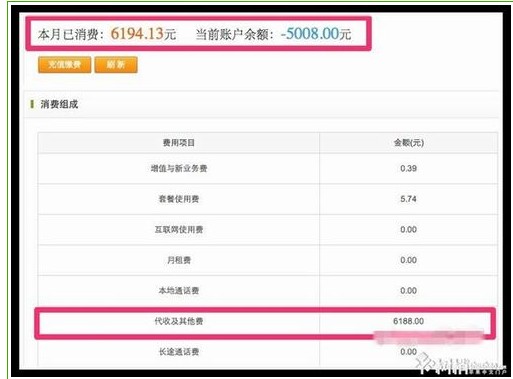The image size is (513, 379).
Task: Select the 套餐使用费 row label
Action: click(x=179, y=199)
